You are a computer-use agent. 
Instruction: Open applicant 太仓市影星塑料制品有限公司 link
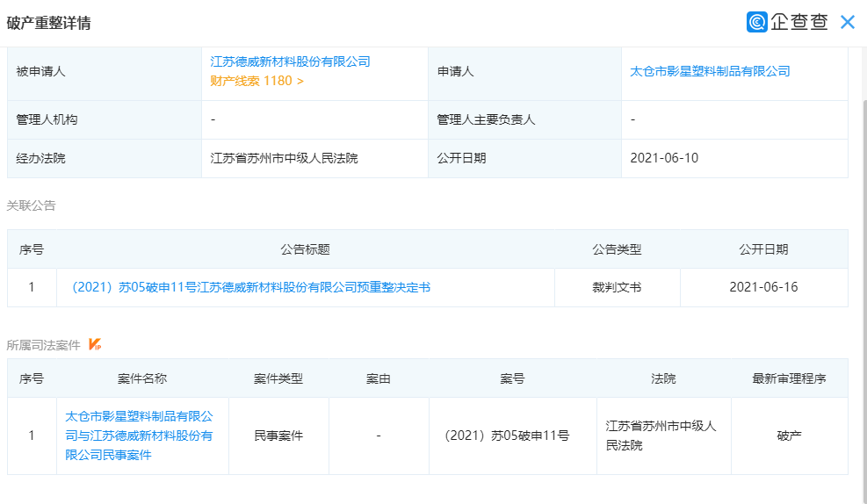coord(710,71)
